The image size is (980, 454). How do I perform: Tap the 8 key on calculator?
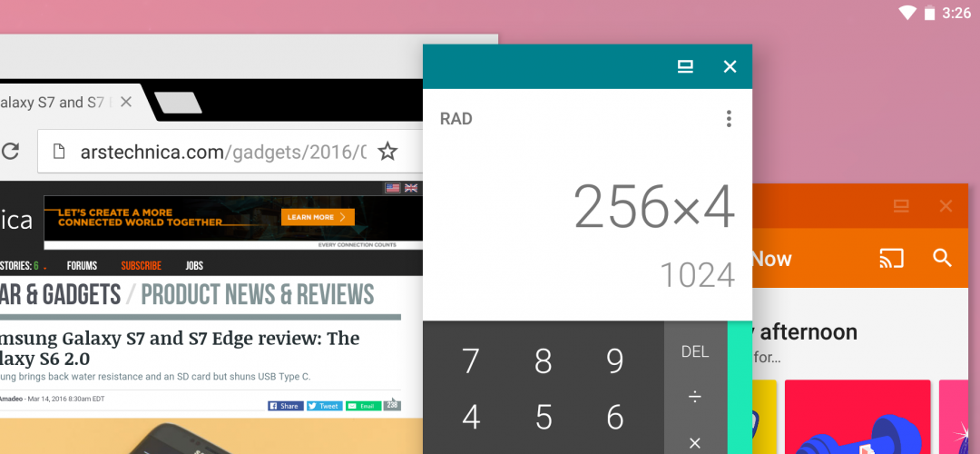click(x=544, y=360)
